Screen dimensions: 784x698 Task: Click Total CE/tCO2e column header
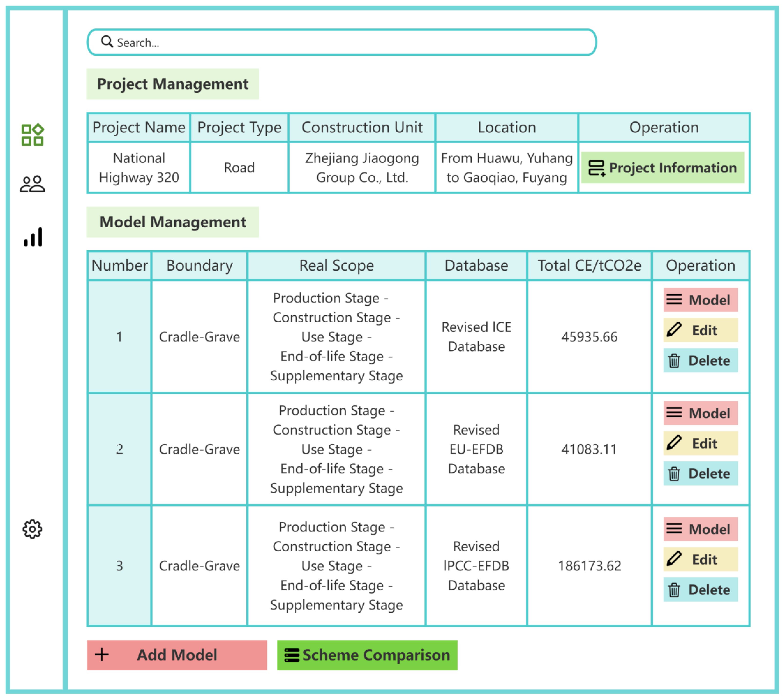(x=589, y=265)
